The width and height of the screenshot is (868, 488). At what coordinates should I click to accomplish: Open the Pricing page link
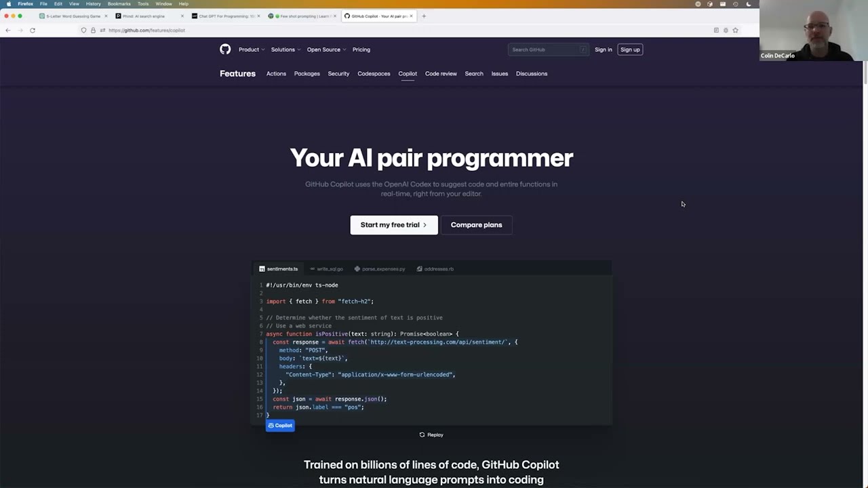tap(361, 49)
